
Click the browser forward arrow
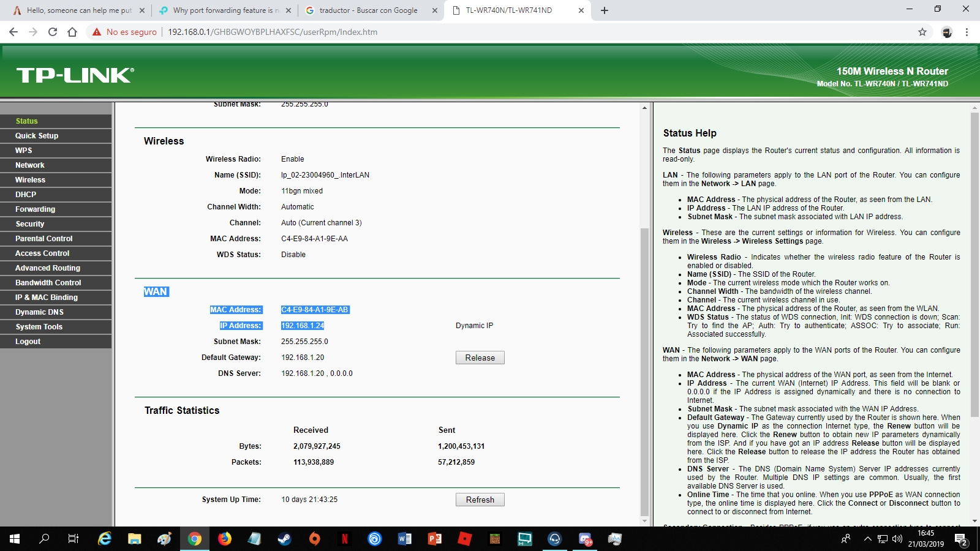coord(33,32)
